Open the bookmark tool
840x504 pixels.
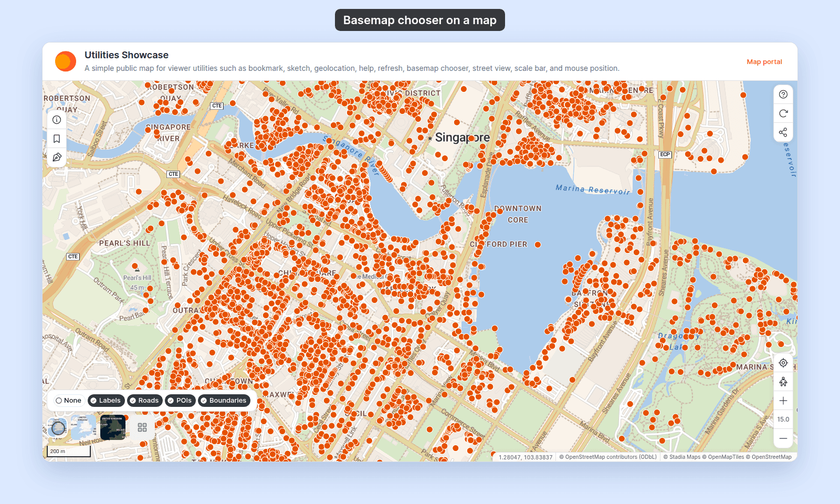tap(57, 139)
